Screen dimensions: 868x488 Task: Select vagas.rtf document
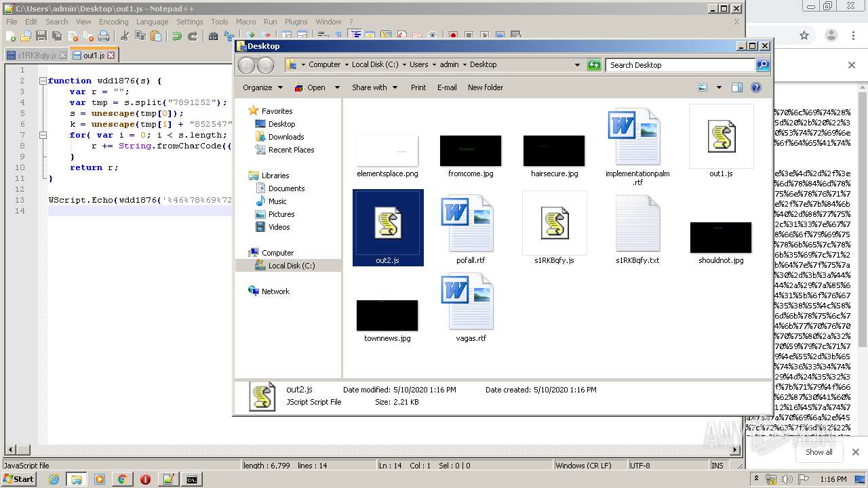point(471,308)
